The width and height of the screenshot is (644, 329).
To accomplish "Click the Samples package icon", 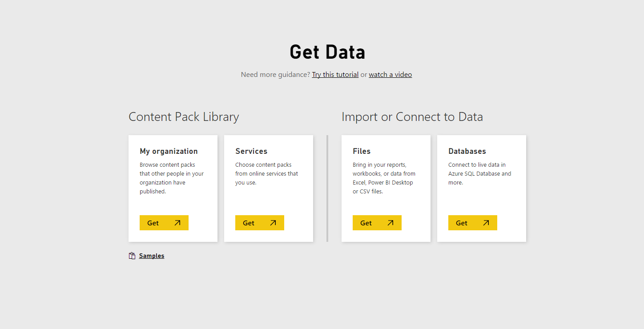I will [x=131, y=256].
